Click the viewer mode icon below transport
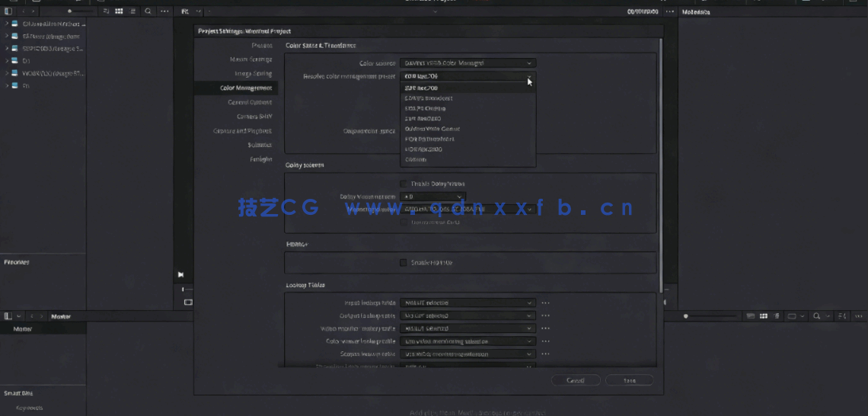Image resolution: width=868 pixels, height=416 pixels. (x=188, y=302)
